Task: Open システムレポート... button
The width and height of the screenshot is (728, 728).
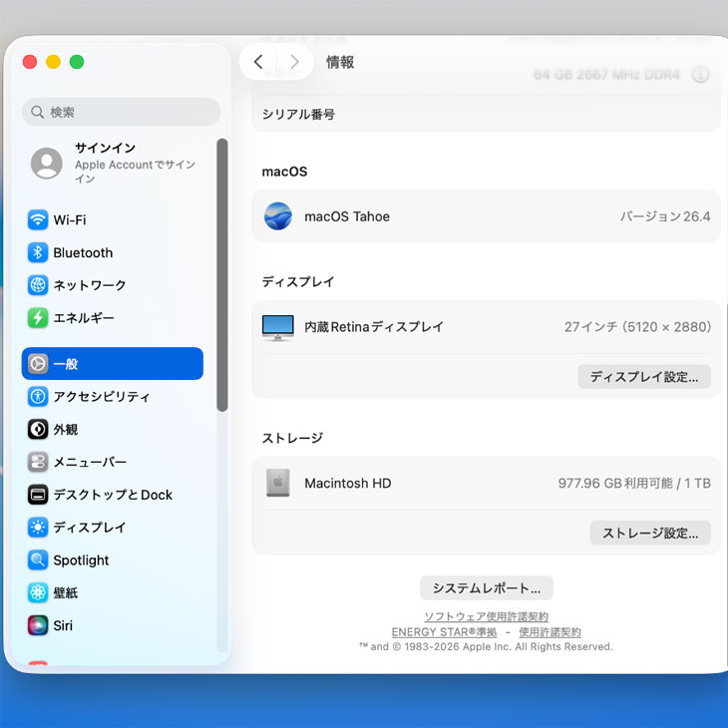Action: tap(487, 588)
